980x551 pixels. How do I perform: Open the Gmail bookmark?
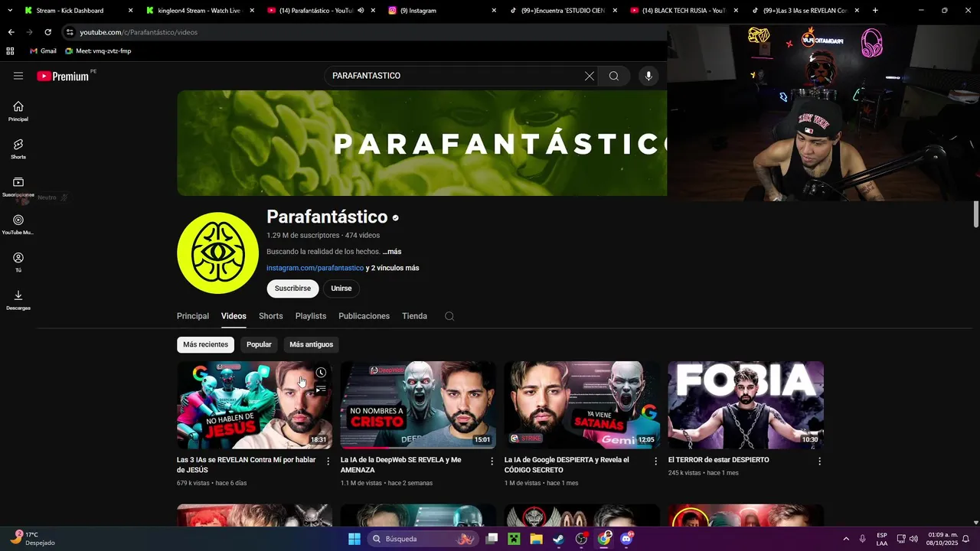coord(43,51)
